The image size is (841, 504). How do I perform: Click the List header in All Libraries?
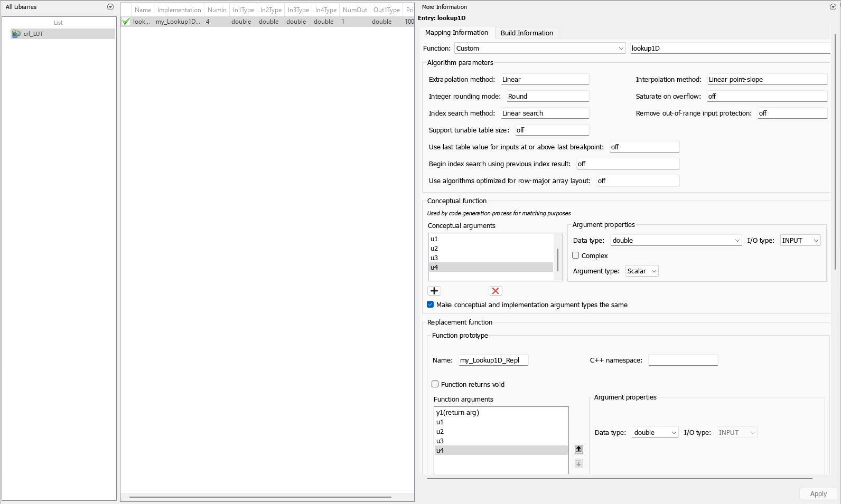point(59,23)
